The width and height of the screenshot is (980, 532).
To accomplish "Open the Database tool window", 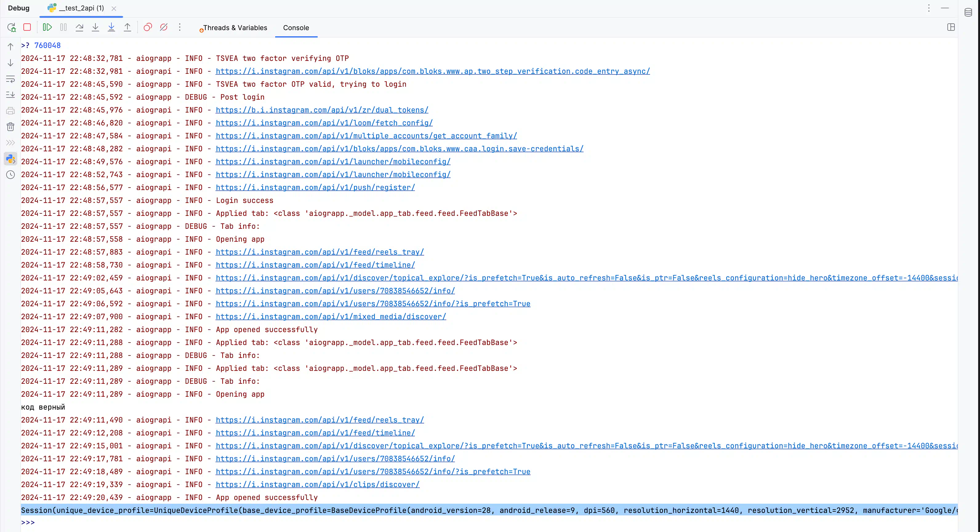I will click(968, 13).
